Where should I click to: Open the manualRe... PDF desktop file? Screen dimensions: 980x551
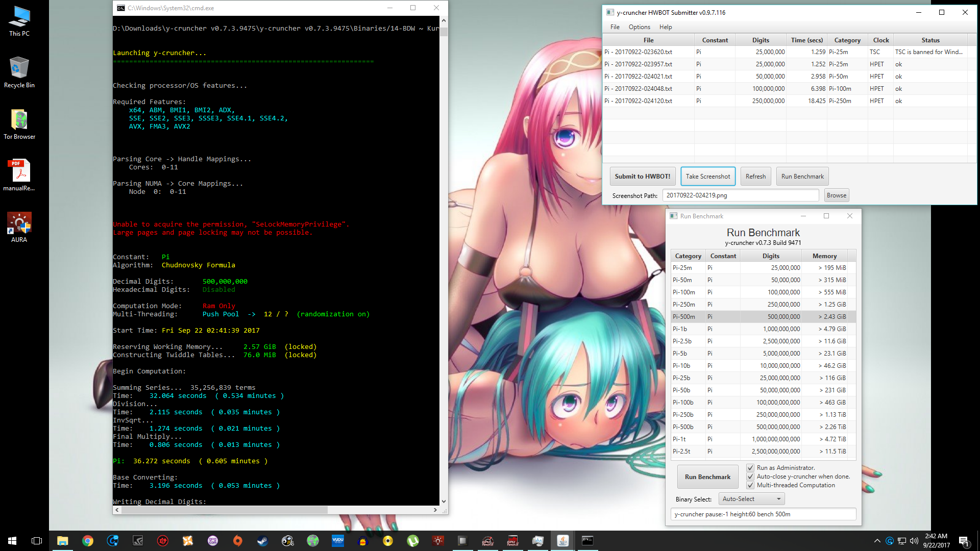click(19, 175)
